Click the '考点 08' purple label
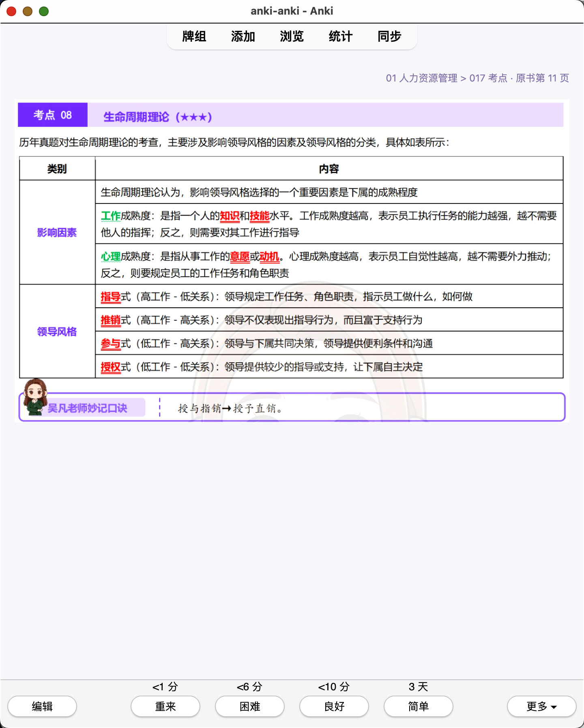Screen dimensions: 584x728 coord(53,115)
